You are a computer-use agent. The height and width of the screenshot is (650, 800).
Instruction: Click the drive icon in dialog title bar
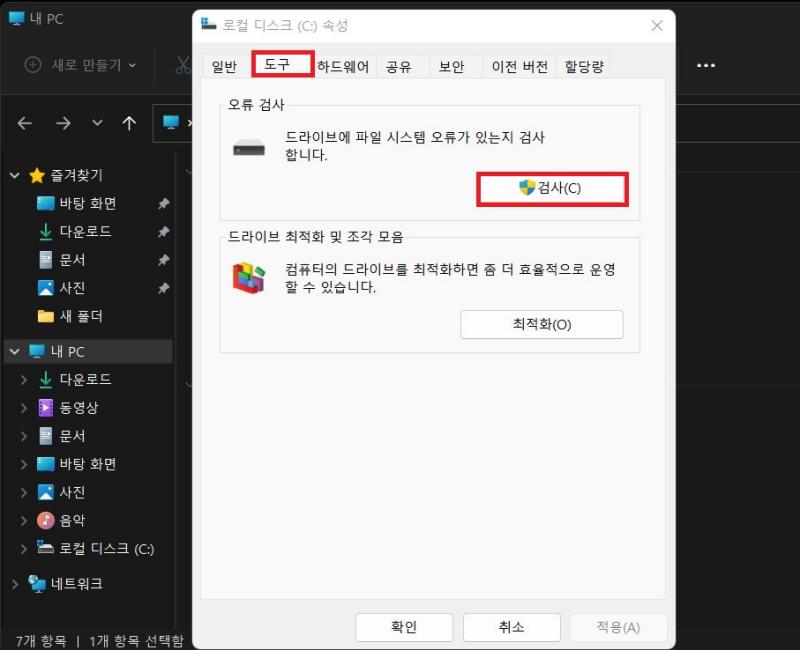208,24
